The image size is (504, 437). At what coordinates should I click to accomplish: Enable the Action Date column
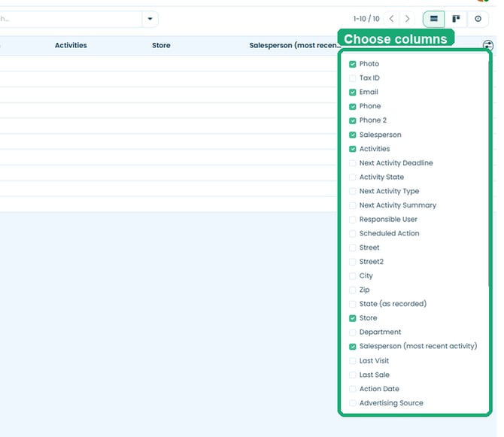[353, 389]
